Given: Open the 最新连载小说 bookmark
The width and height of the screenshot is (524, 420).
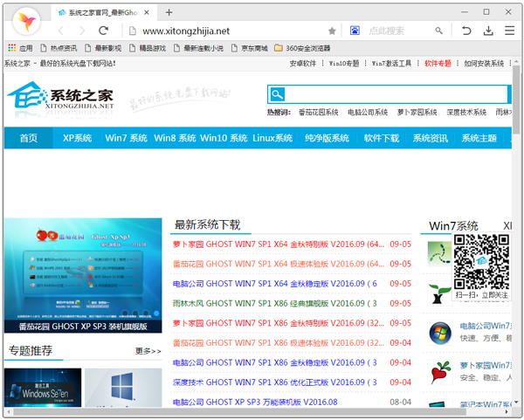Looking at the screenshot, I should [x=198, y=48].
